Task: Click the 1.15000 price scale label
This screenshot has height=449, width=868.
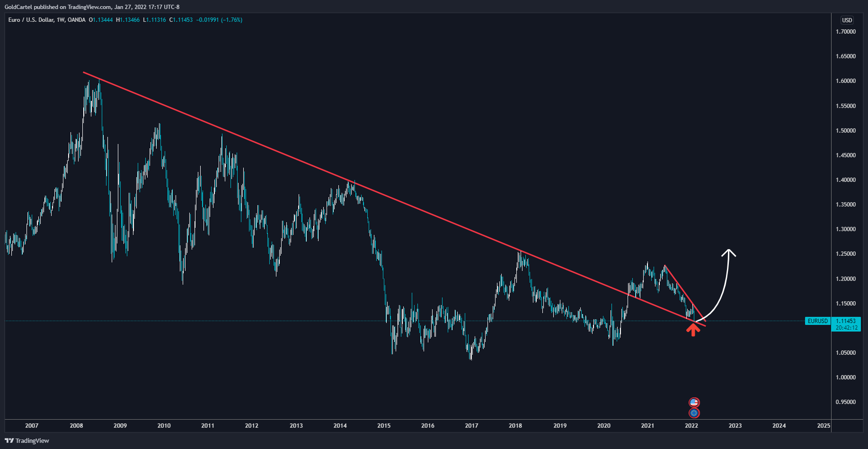Action: click(x=846, y=304)
